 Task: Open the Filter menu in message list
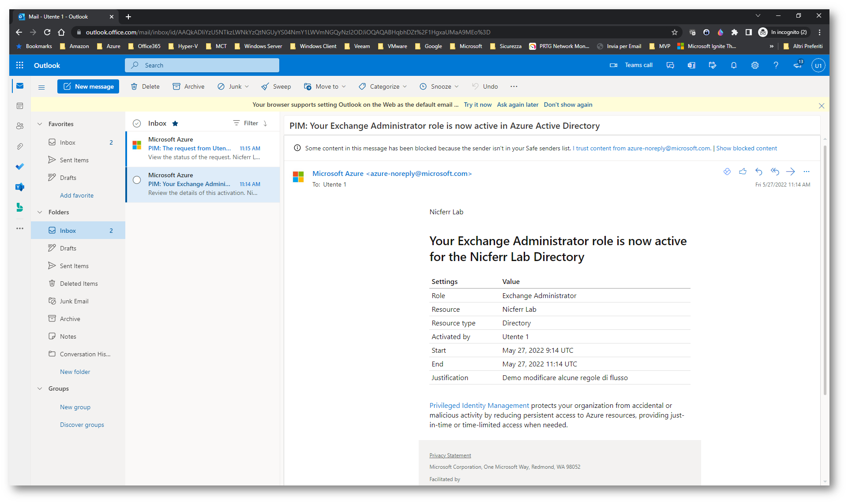pyautogui.click(x=246, y=123)
